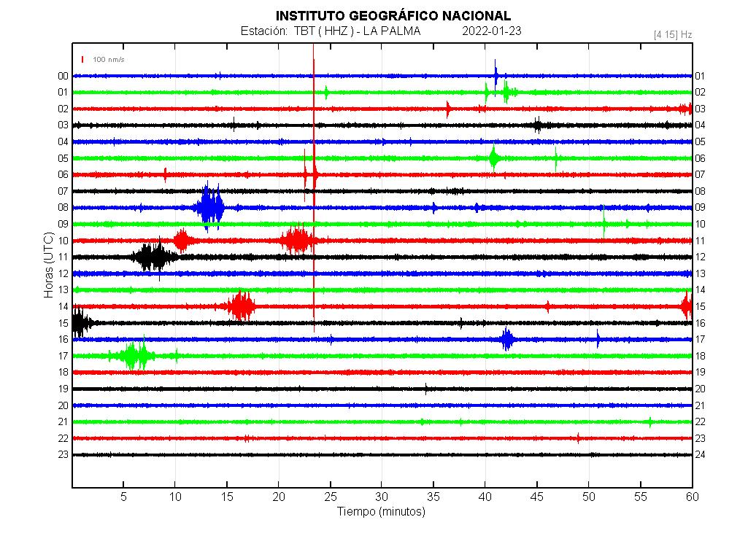Image resolution: width=748 pixels, height=560 pixels.
Task: Select the red burst near minute 22 on the 10 trace
Action: point(296,240)
